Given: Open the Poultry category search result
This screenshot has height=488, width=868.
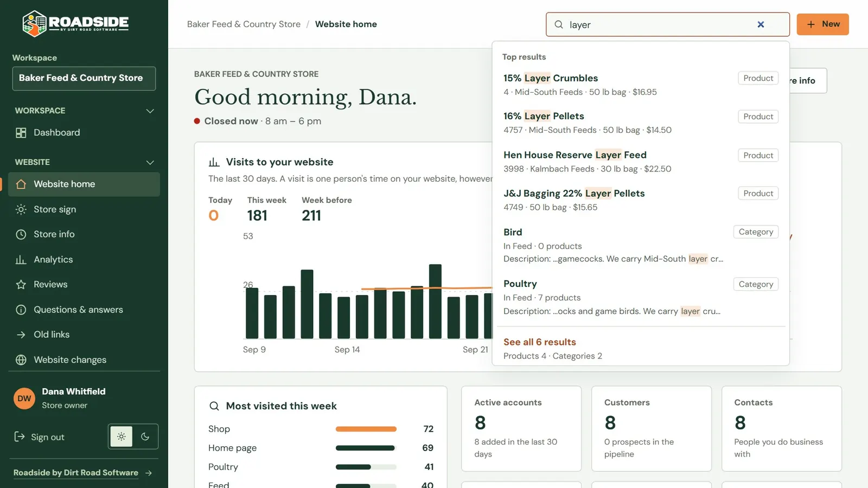Looking at the screenshot, I should [641, 297].
